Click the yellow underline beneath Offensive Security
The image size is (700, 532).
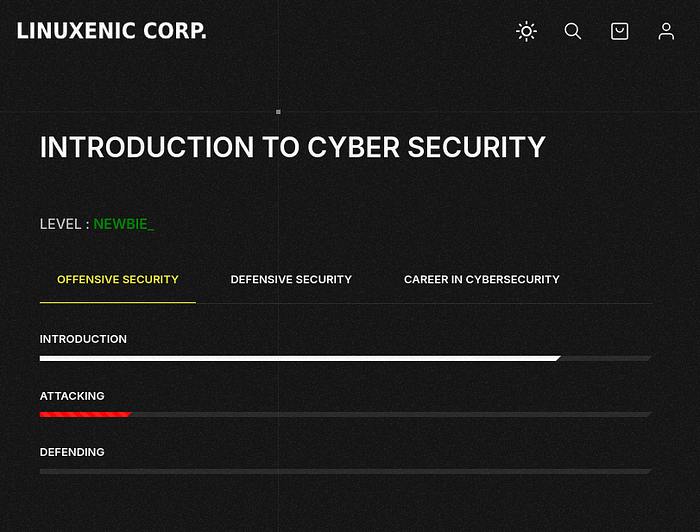pos(118,303)
